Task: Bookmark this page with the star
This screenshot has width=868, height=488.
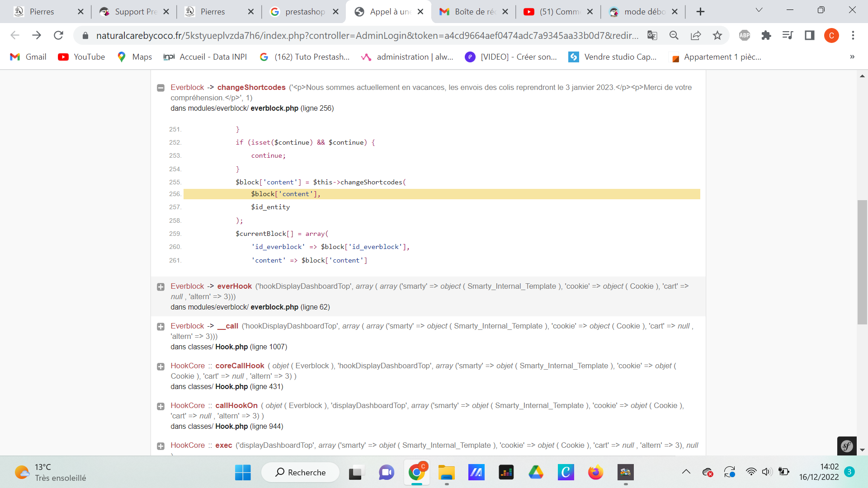Action: tap(717, 35)
